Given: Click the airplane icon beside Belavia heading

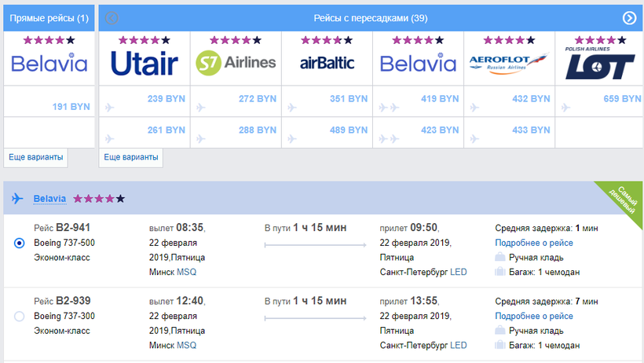Looking at the screenshot, I should click(18, 199).
